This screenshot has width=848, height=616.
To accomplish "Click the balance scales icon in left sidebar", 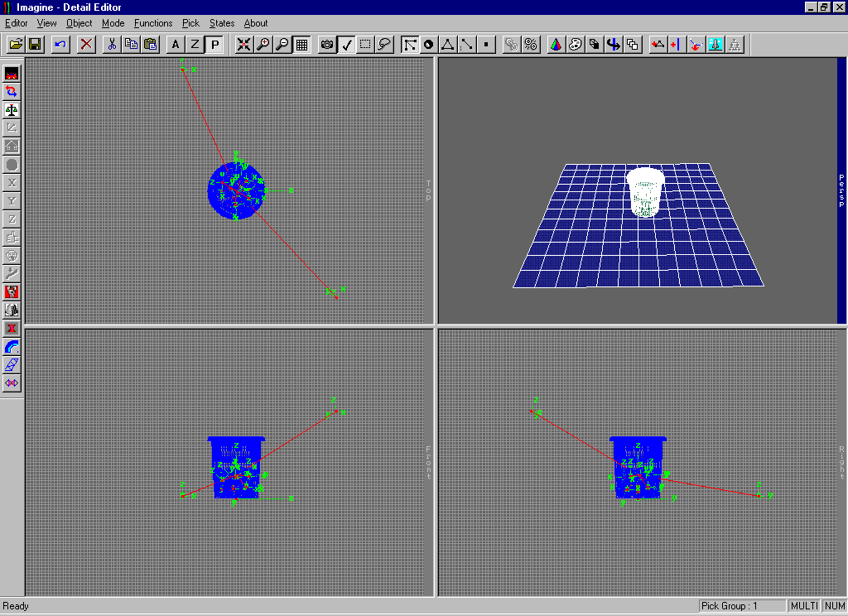I will point(12,109).
